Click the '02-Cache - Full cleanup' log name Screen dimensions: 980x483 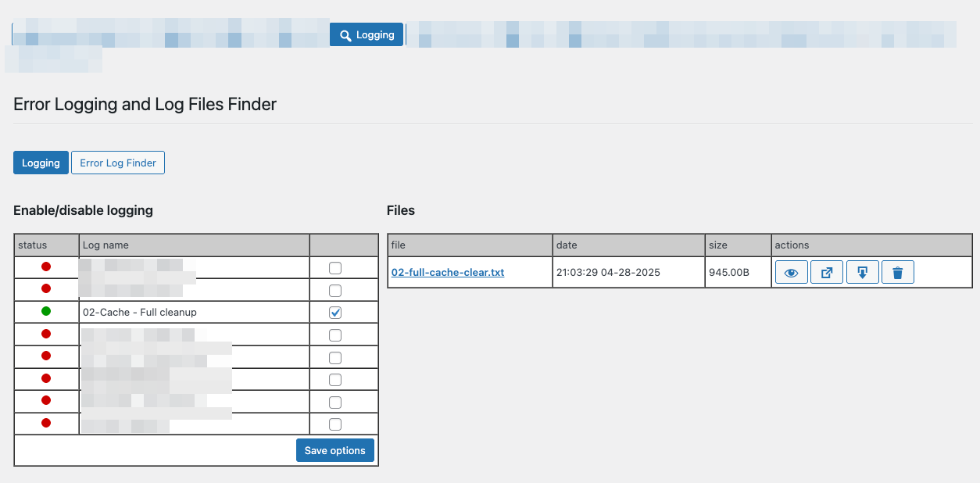[140, 312]
